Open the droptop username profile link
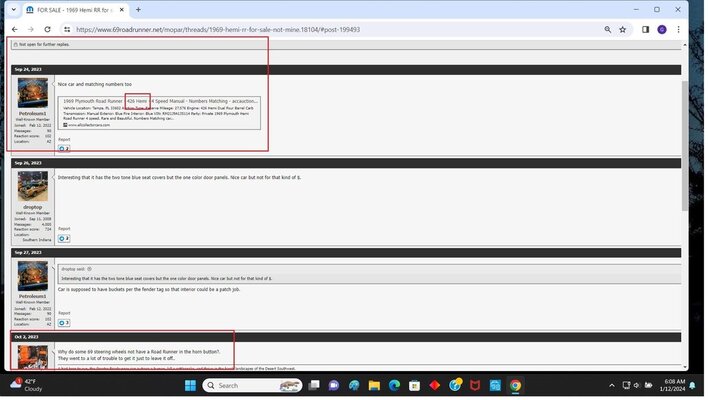The image size is (708, 400). click(32, 208)
